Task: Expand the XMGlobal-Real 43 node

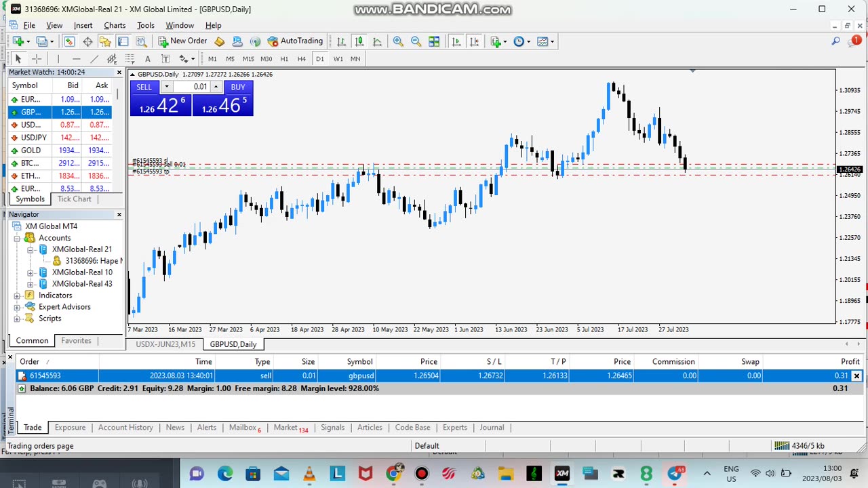Action: 30,284
